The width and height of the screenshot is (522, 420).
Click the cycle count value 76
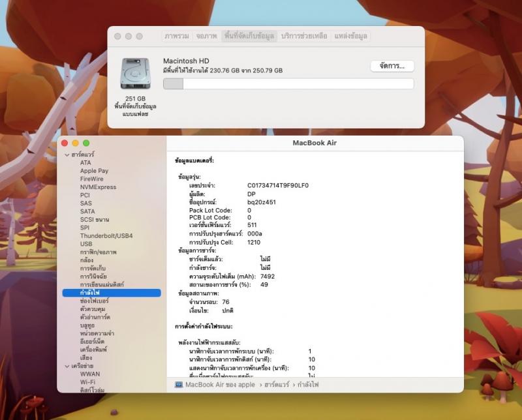[x=226, y=302]
